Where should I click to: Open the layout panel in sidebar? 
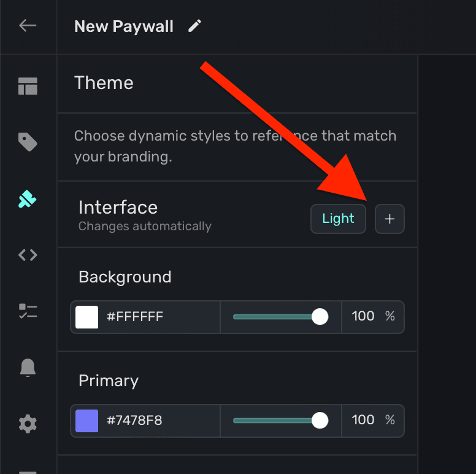click(x=28, y=87)
